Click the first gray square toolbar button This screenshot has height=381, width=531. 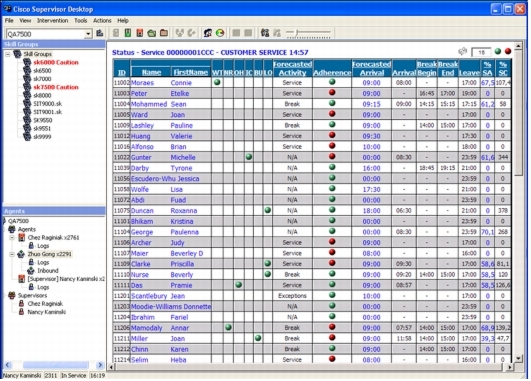(236, 33)
